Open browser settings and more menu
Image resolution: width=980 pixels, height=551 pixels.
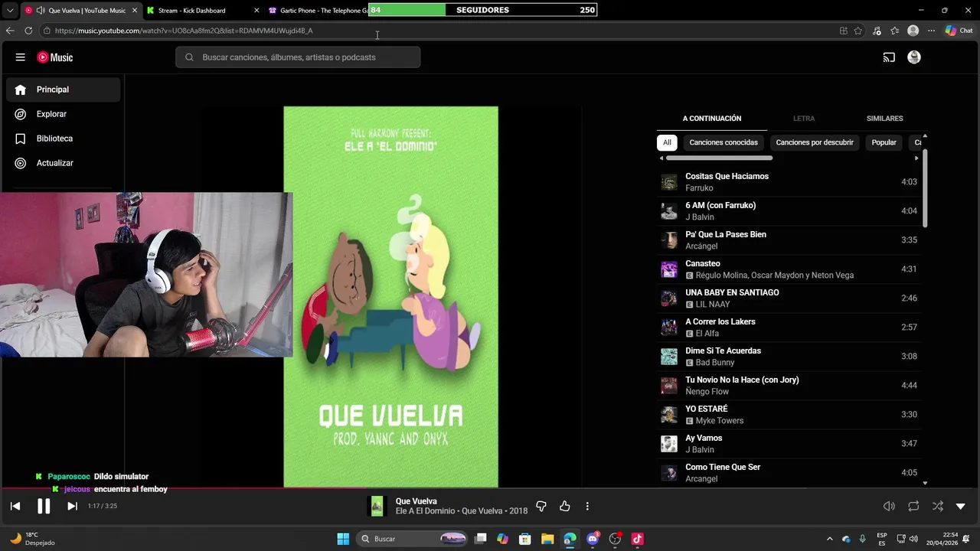pyautogui.click(x=931, y=31)
